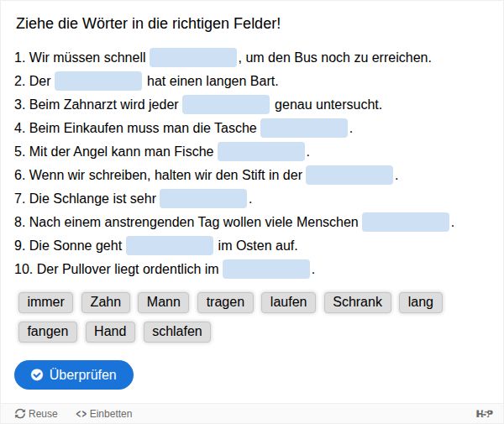Image resolution: width=504 pixels, height=424 pixels.
Task: Open the Einbetten embed link
Action: [104, 414]
